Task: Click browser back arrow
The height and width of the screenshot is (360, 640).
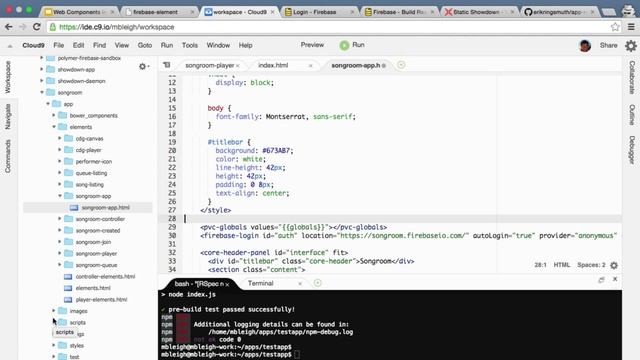Action: [x=9, y=27]
